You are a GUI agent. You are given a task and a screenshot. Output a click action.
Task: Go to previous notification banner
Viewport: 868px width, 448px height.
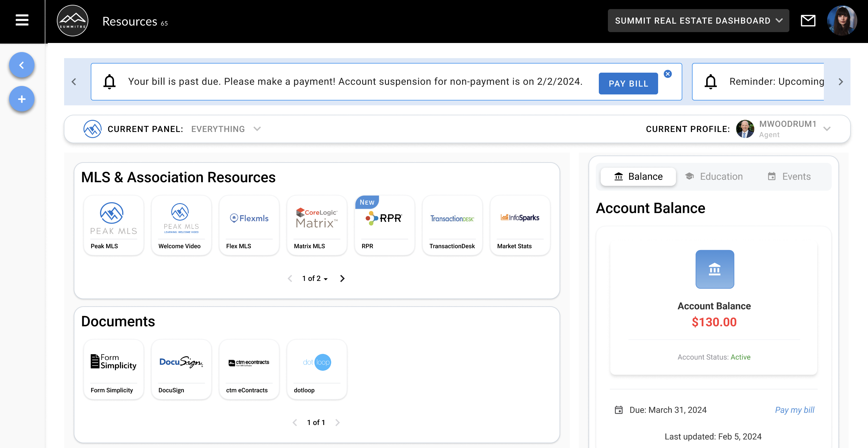click(74, 82)
